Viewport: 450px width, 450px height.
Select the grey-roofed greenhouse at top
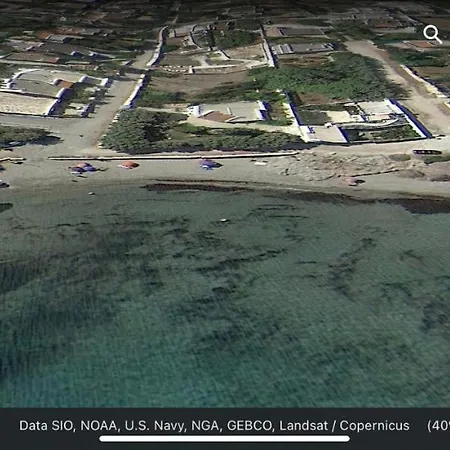(x=303, y=48)
